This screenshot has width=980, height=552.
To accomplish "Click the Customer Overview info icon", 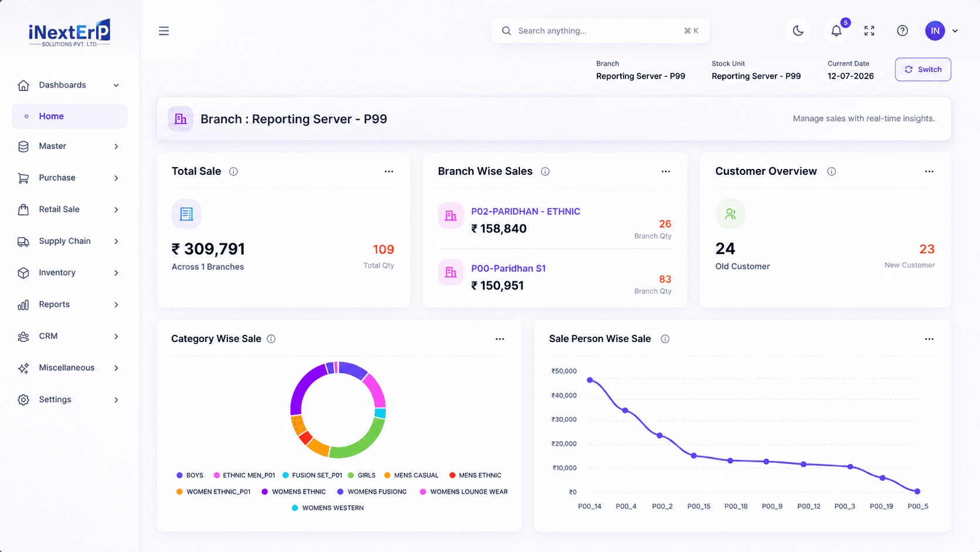I will pos(831,171).
